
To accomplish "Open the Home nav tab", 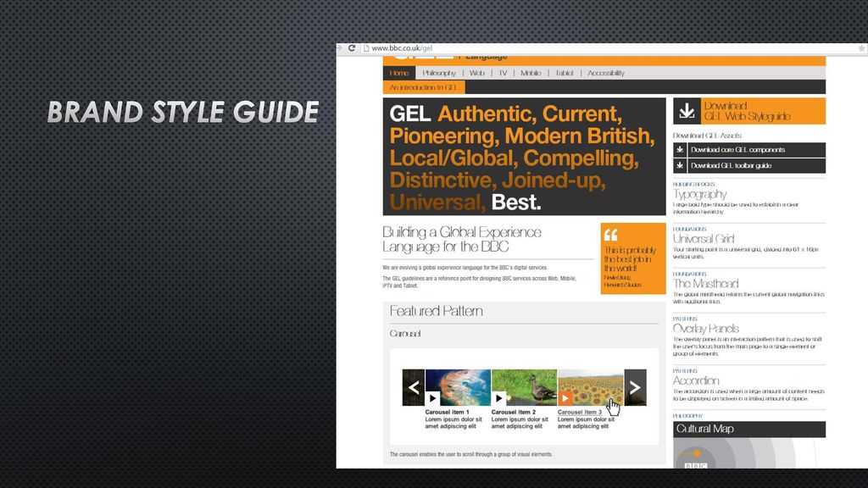I will [x=399, y=73].
